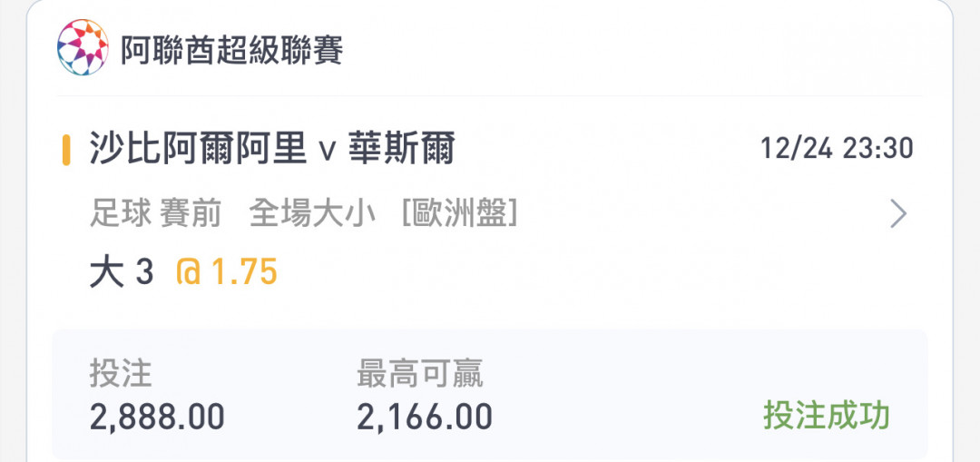Click the 最高可贏 label
This screenshot has height=462, width=980.
[420, 375]
